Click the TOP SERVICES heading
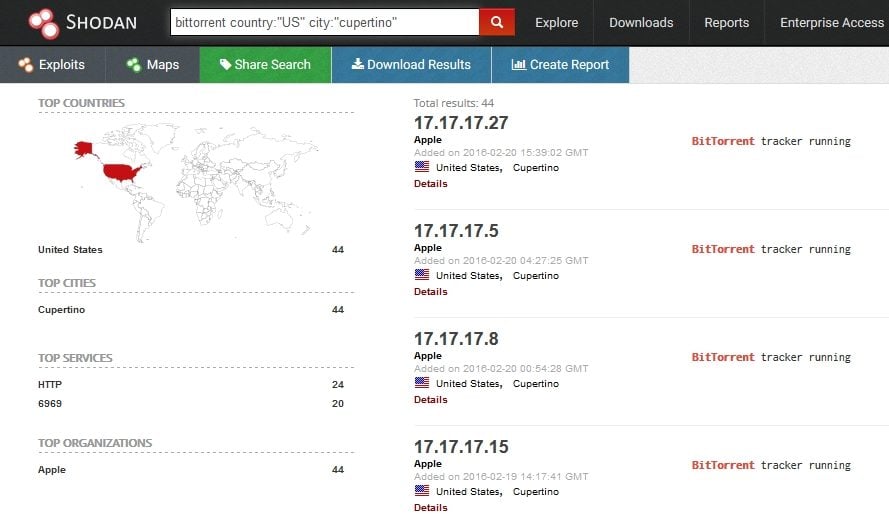This screenshot has width=889, height=531. click(75, 358)
